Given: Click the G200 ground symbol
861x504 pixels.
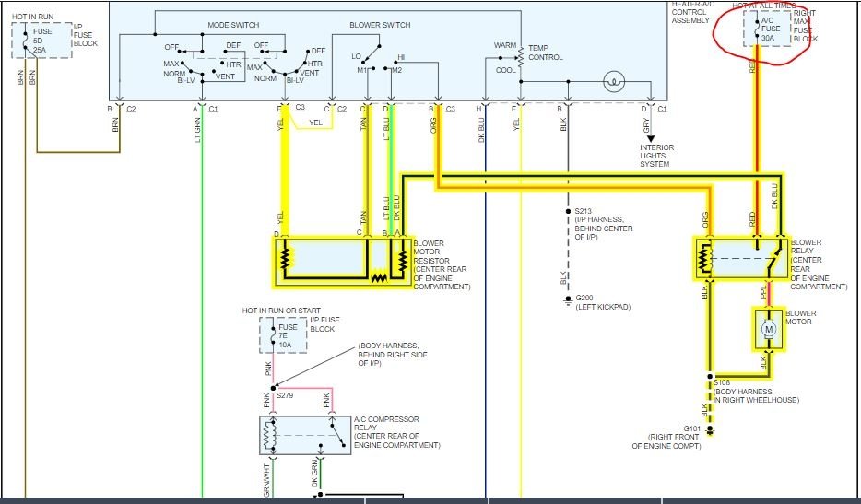Looking at the screenshot, I should [569, 300].
